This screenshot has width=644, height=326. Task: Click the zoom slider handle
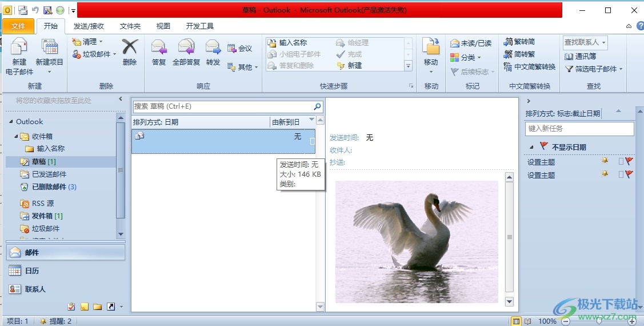(599, 321)
